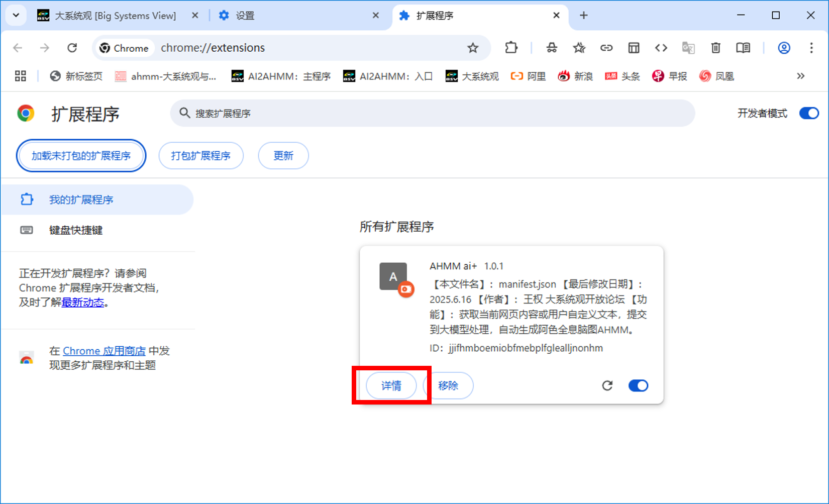This screenshot has width=829, height=504.
Task: Click 加载未打包的扩展程序 button
Action: click(81, 156)
